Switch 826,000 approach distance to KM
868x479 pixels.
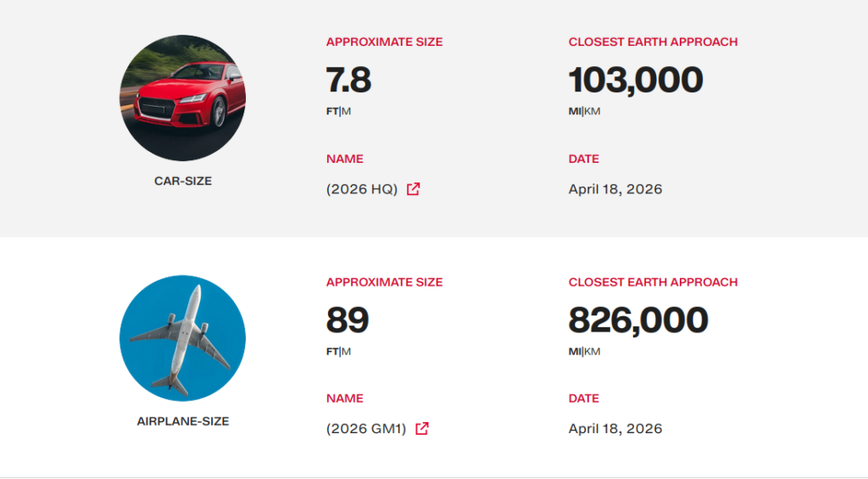593,351
